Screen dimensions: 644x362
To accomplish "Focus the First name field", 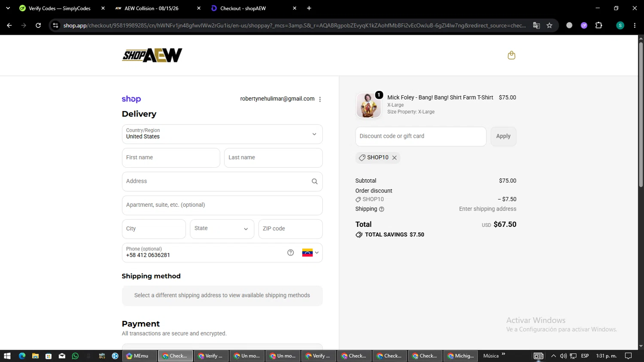I will tap(171, 158).
